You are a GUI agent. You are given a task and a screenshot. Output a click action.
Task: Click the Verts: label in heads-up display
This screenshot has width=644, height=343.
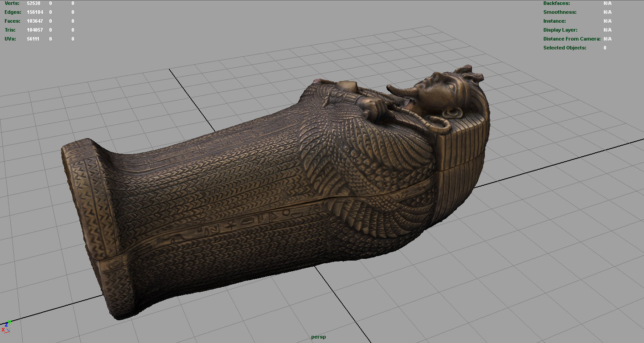[12, 3]
